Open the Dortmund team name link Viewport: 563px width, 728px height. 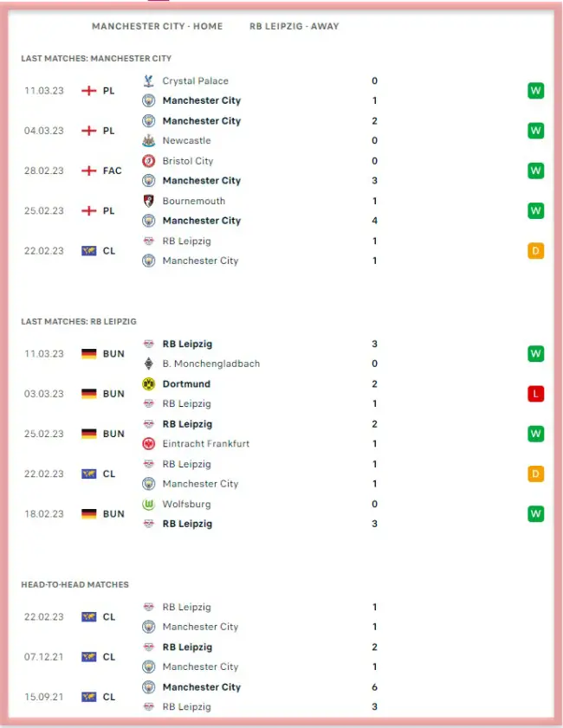(186, 383)
